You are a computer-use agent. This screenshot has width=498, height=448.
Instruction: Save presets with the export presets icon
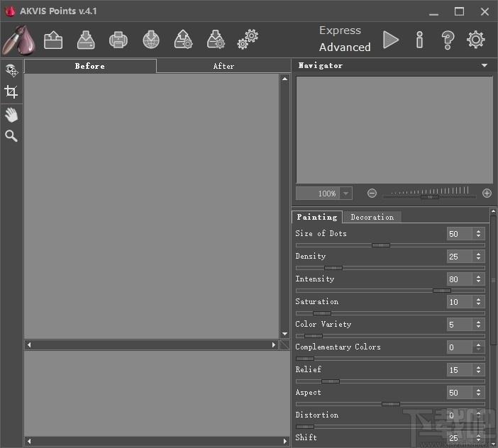(216, 40)
